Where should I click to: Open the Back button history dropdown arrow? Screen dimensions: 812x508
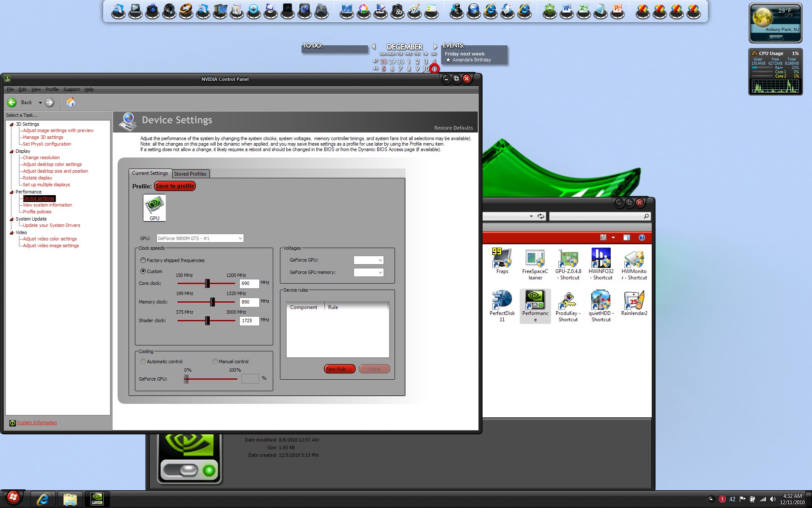pyautogui.click(x=40, y=102)
